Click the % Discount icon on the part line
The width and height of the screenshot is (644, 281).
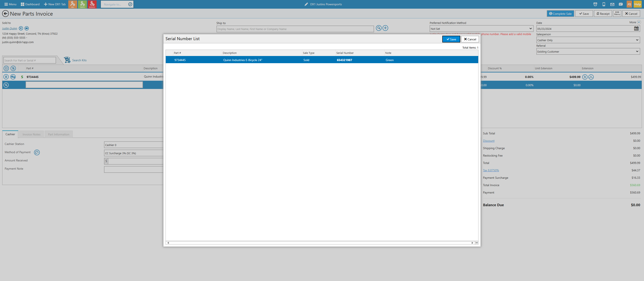click(x=591, y=77)
